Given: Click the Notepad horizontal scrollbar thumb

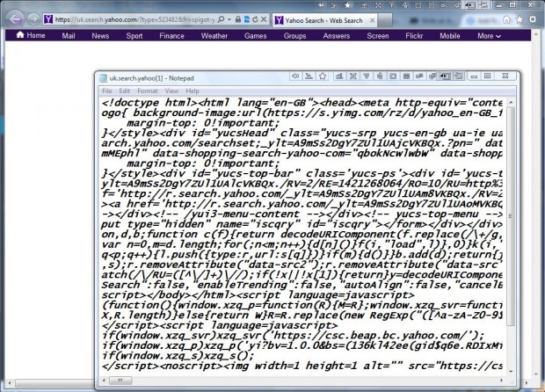Looking at the screenshot, I should 120,381.
